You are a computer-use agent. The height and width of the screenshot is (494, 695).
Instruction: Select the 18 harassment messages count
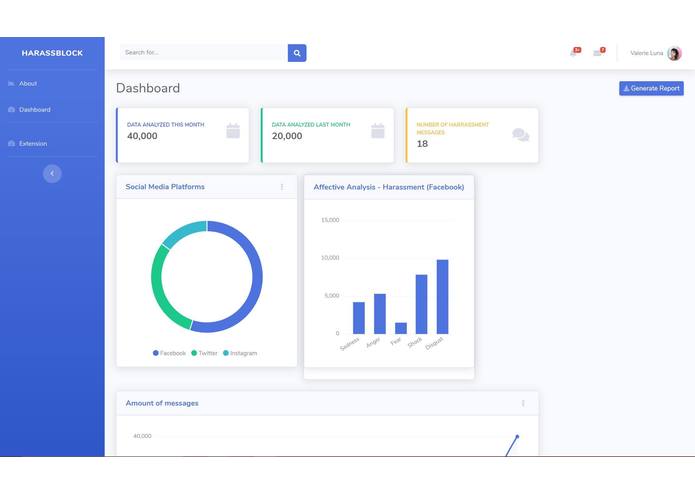[x=422, y=144]
